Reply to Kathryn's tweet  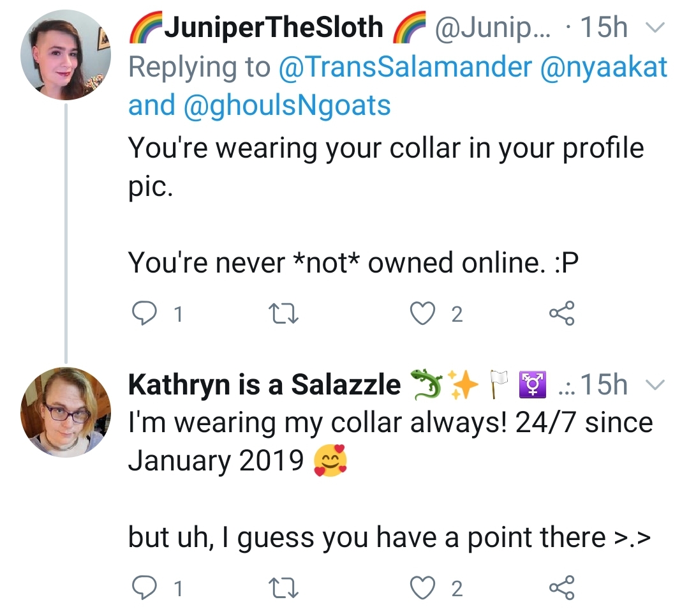144,588
